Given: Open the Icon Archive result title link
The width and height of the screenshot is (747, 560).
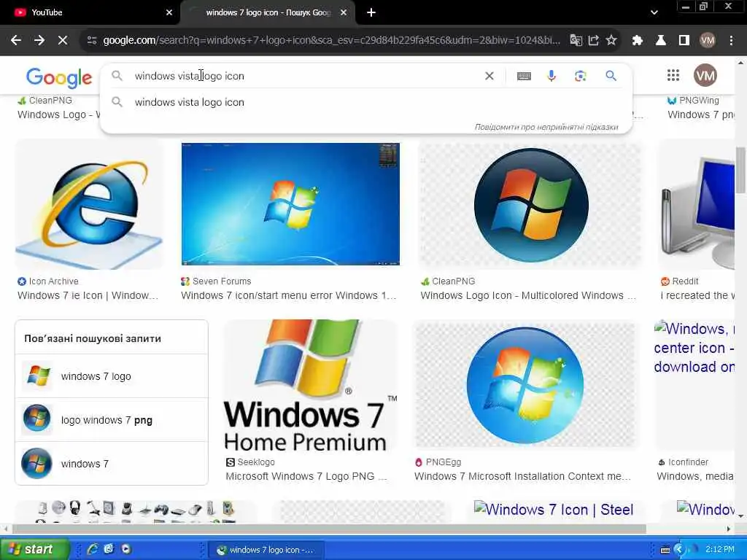Looking at the screenshot, I should click(88, 296).
